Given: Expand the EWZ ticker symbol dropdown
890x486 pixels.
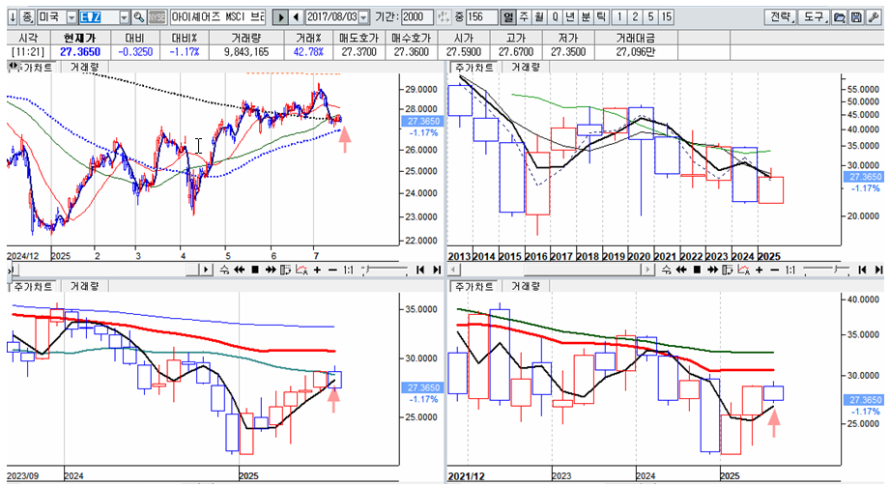Looking at the screenshot, I should [123, 18].
